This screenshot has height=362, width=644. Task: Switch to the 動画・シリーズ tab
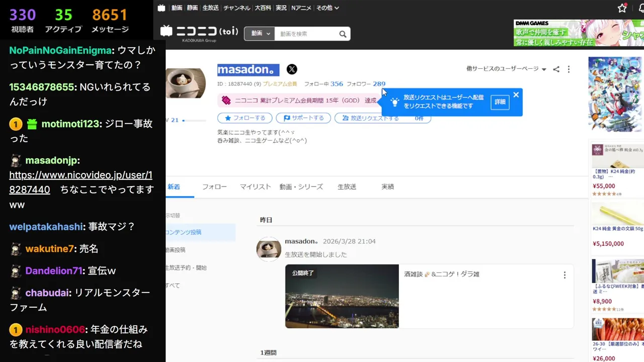tap(301, 187)
